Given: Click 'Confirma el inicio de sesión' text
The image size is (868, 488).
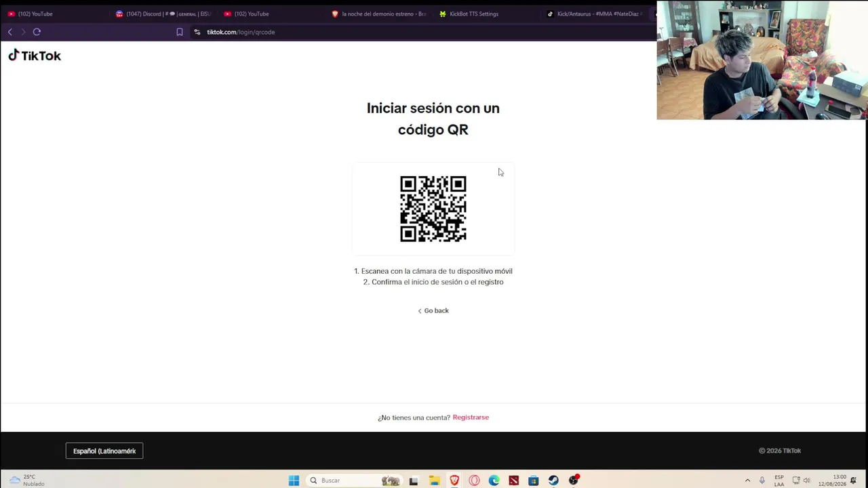Looking at the screenshot, I should (433, 282).
